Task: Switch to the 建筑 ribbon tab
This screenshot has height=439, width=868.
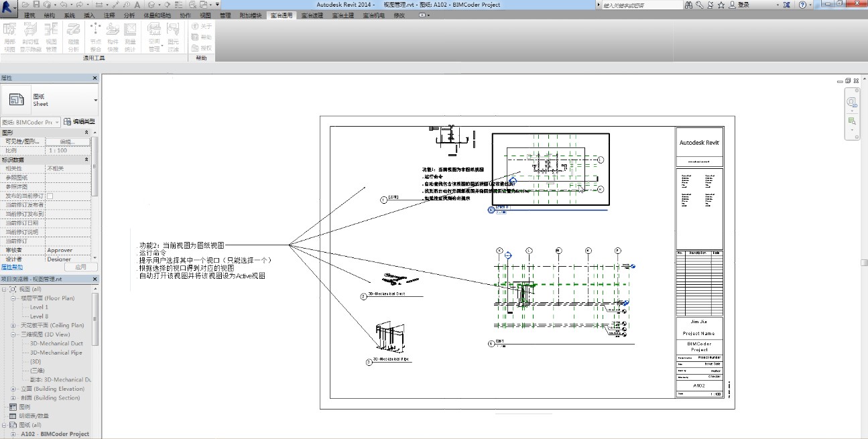Action: (29, 15)
